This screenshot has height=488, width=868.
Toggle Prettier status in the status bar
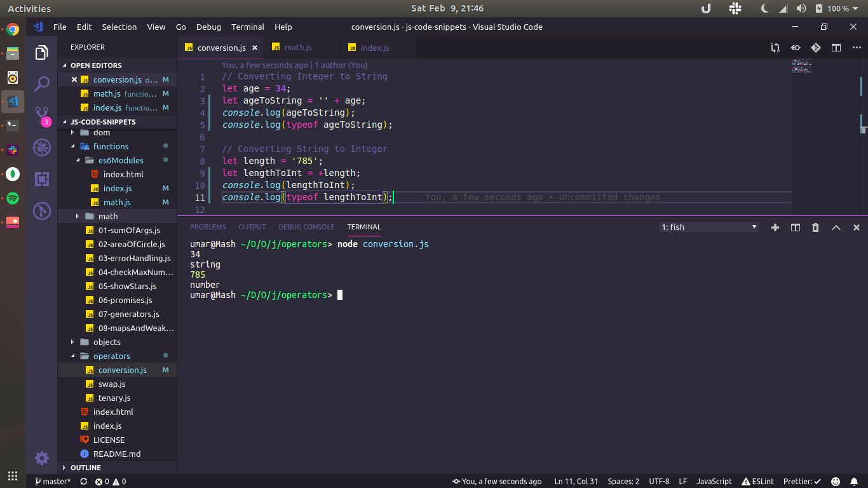point(802,482)
